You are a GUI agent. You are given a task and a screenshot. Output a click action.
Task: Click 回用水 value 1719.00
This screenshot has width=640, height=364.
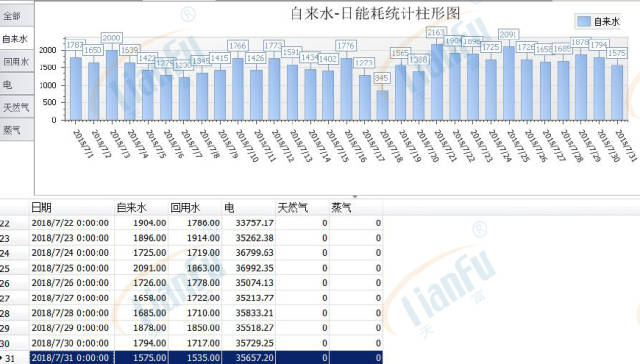pos(195,253)
